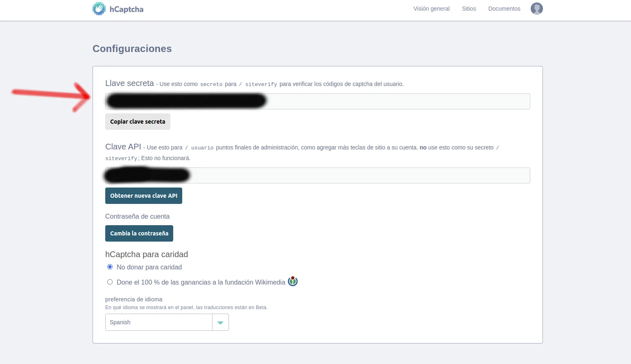The height and width of the screenshot is (364, 631).
Task: Click the language dropdown arrow
Action: click(220, 323)
